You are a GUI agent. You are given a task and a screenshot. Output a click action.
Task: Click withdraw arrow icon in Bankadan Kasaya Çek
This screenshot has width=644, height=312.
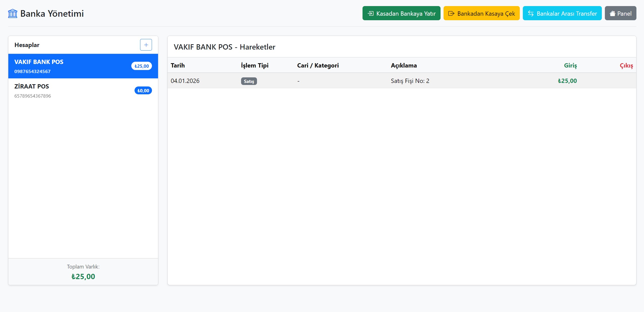[x=451, y=13]
